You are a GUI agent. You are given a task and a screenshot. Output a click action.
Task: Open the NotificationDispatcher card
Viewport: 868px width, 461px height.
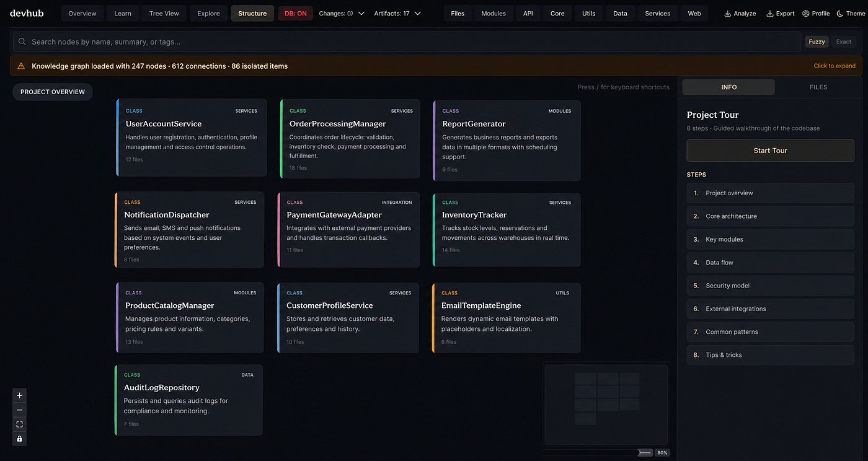click(x=190, y=230)
